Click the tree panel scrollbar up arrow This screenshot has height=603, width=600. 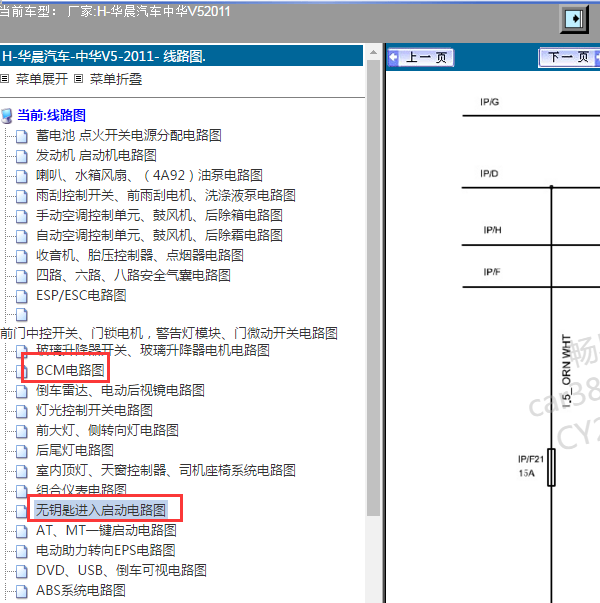pos(373,52)
